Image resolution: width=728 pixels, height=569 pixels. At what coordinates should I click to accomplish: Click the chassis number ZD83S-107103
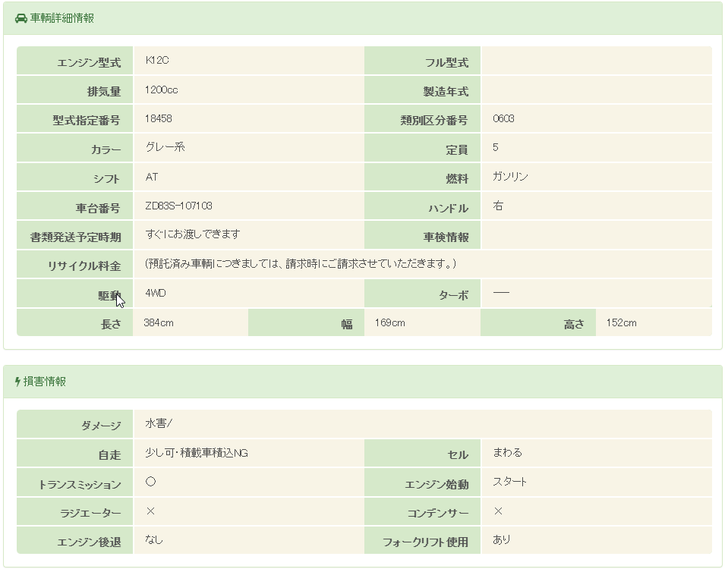click(178, 206)
